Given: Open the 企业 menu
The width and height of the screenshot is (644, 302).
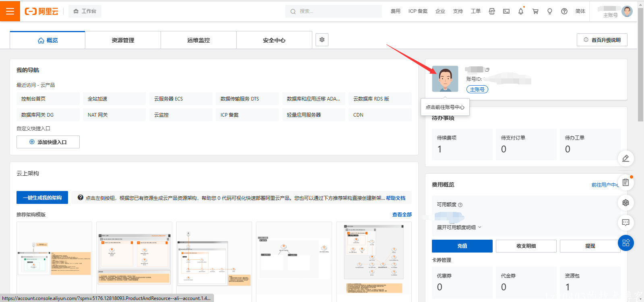Looking at the screenshot, I should (x=440, y=11).
